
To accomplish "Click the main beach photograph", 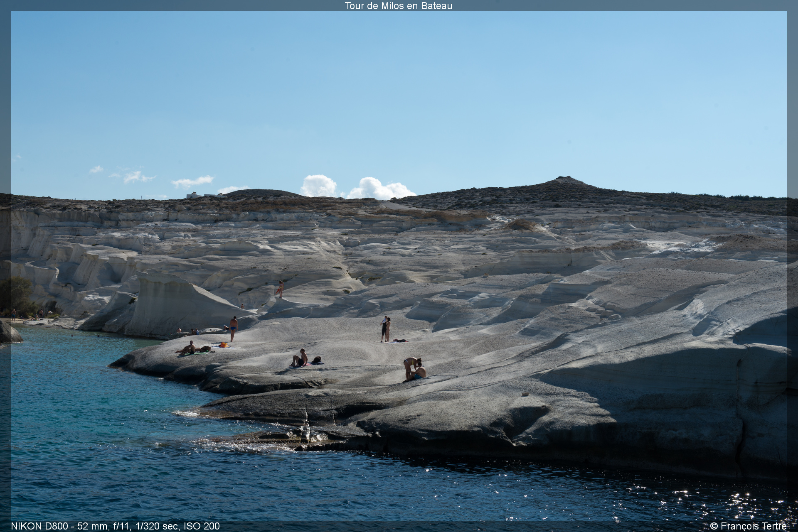I will click(x=399, y=266).
